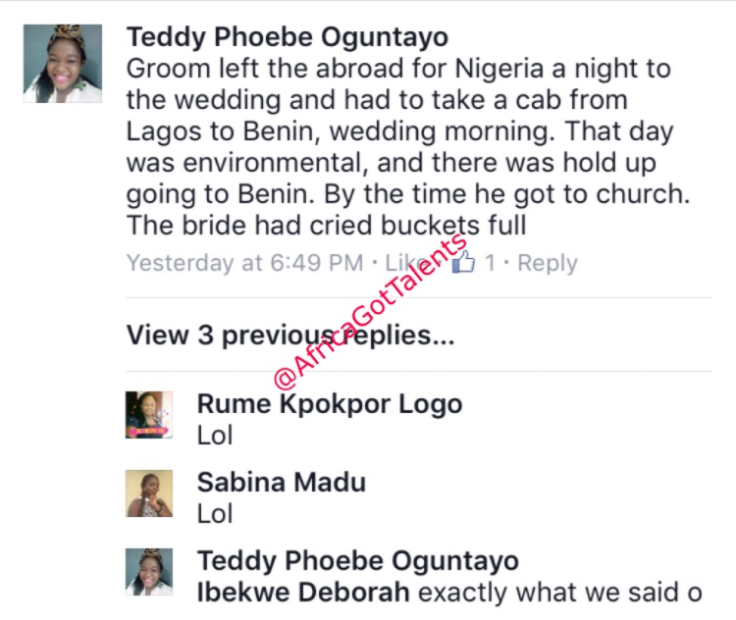Open Teddy Phoebe Oguntayo's name in the last reply
The width and height of the screenshot is (736, 620).
(x=358, y=560)
